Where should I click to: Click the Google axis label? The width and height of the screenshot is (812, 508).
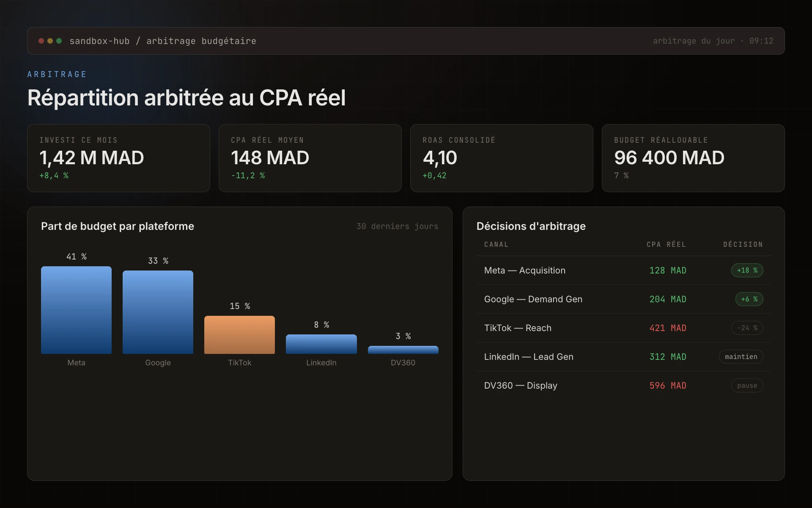pyautogui.click(x=158, y=363)
